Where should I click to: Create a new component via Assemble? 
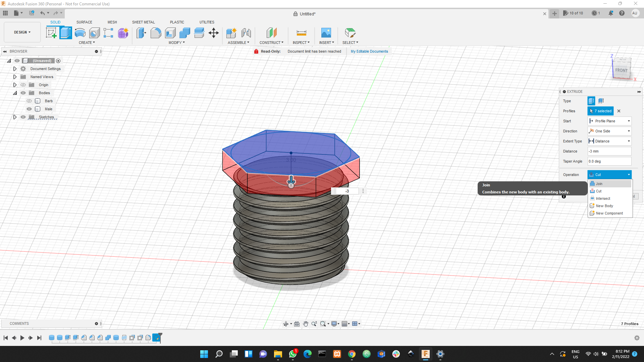231,33
